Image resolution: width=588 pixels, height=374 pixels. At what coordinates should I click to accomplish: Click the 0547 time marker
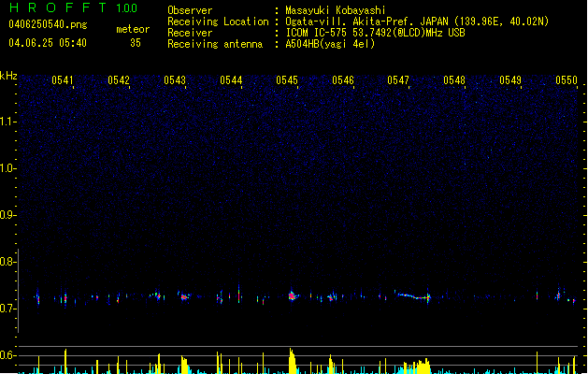coord(398,80)
